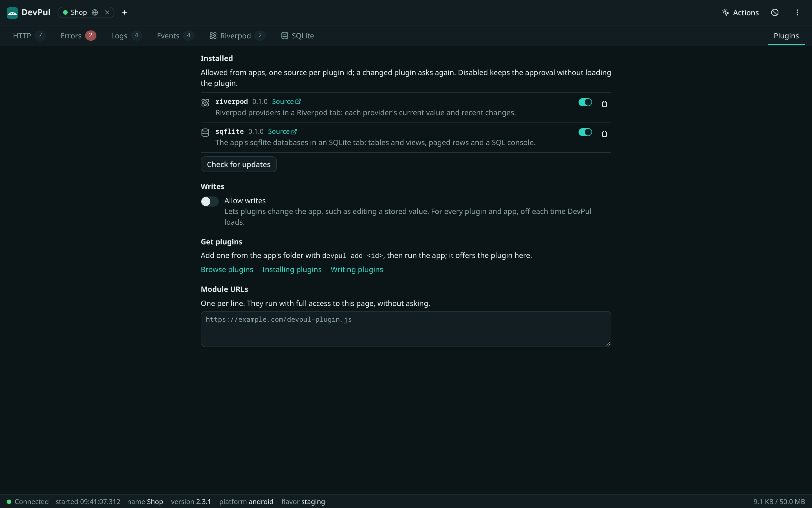Screen dimensions: 812x508
Task: Click the 'flavor staging' status text
Action: coord(303,502)
